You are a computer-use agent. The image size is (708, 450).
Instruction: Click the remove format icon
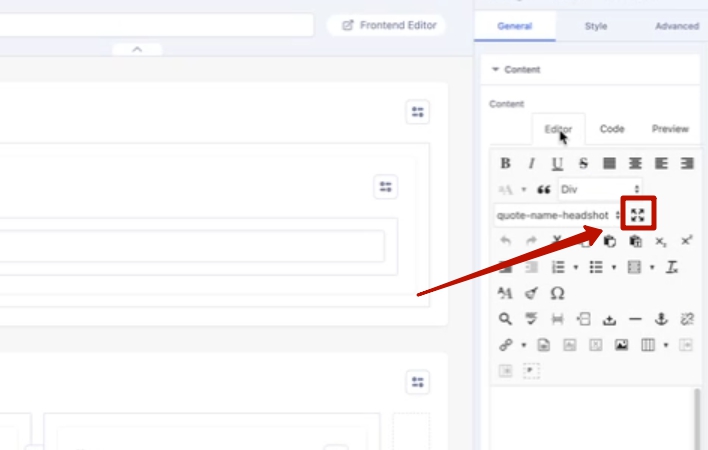pyautogui.click(x=673, y=267)
